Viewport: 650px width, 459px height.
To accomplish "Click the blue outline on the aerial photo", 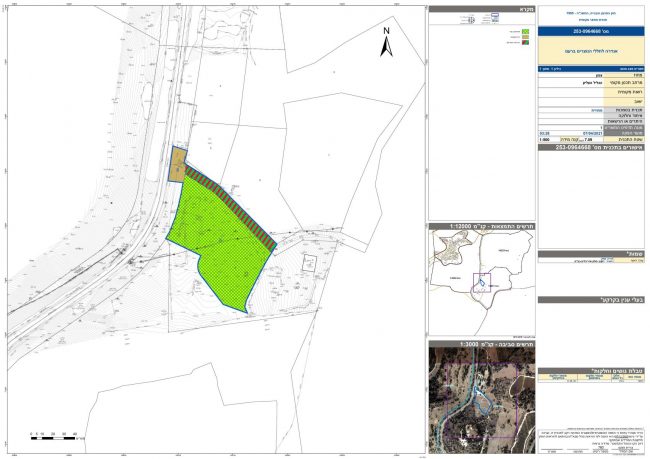I will [x=483, y=398].
